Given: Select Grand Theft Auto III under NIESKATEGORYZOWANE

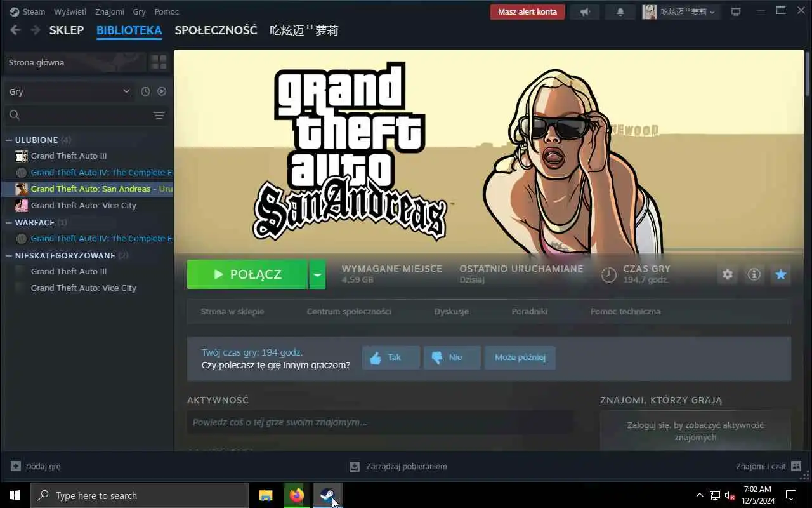Looking at the screenshot, I should (x=69, y=271).
